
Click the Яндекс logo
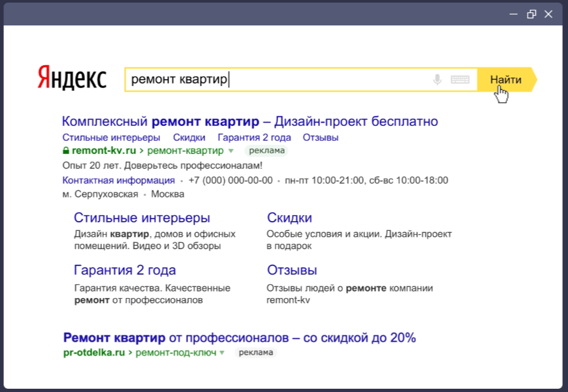point(72,78)
